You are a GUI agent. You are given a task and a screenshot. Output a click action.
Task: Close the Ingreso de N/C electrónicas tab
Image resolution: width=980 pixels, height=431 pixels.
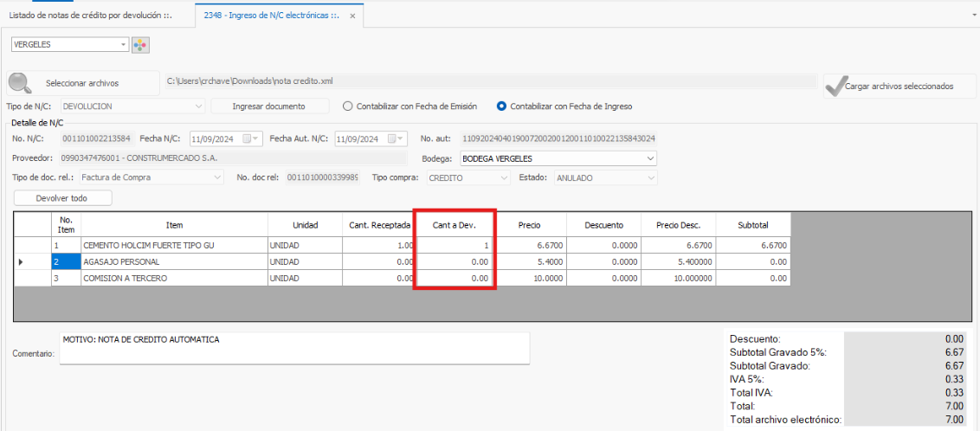click(352, 15)
